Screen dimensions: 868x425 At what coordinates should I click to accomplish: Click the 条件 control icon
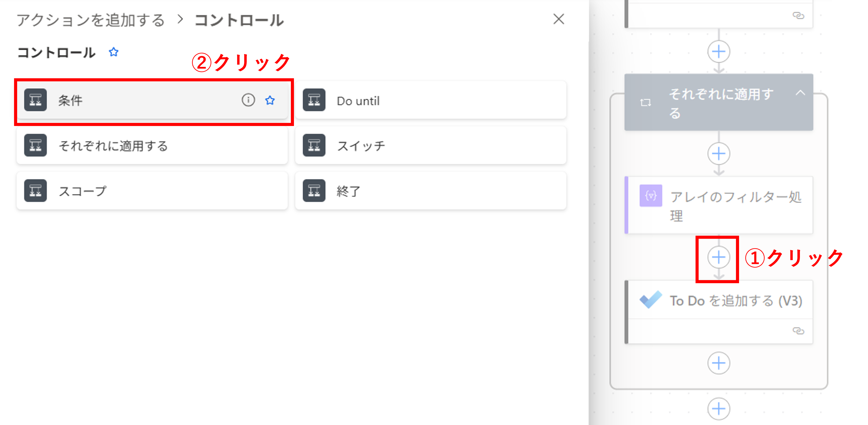click(35, 100)
